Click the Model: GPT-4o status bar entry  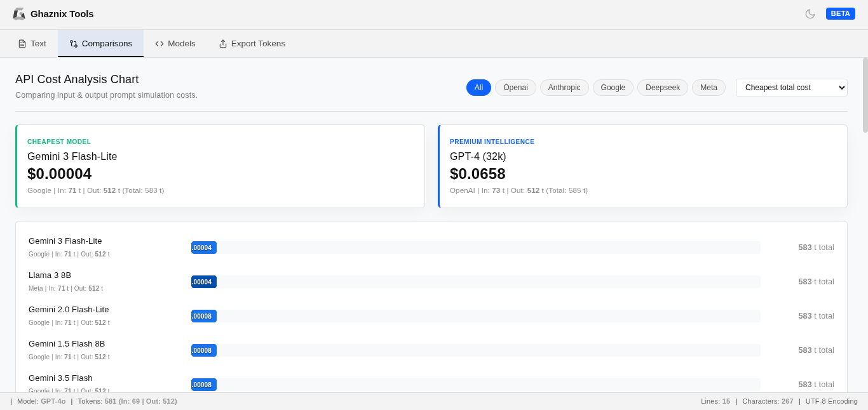pos(41,401)
